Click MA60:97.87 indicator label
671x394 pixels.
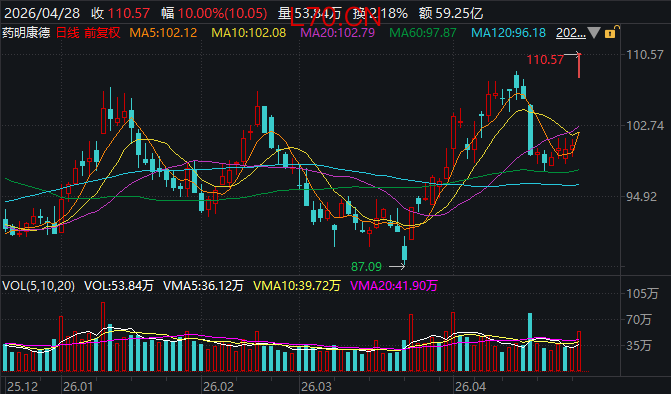(x=423, y=33)
